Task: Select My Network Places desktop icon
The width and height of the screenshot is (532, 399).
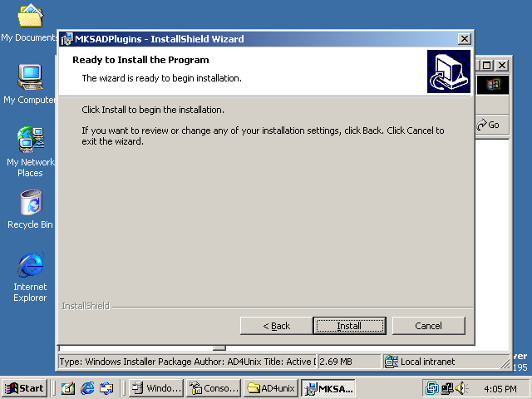Action: [30, 152]
